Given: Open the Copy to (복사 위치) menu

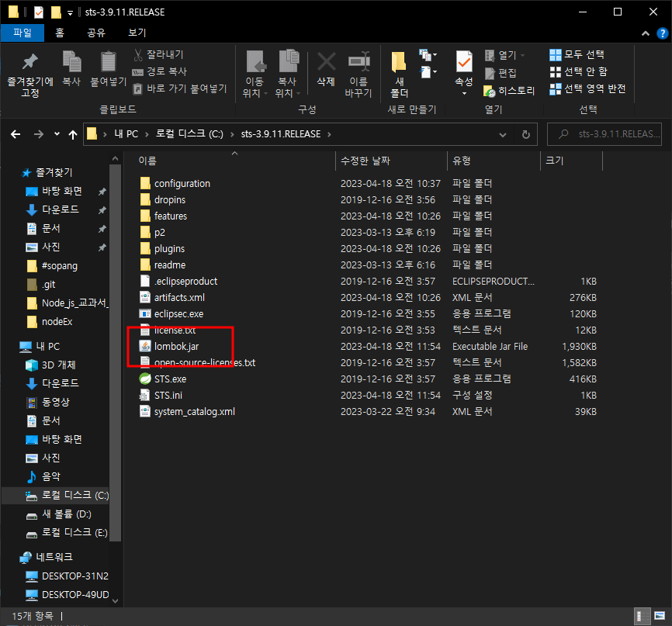Looking at the screenshot, I should click(288, 74).
